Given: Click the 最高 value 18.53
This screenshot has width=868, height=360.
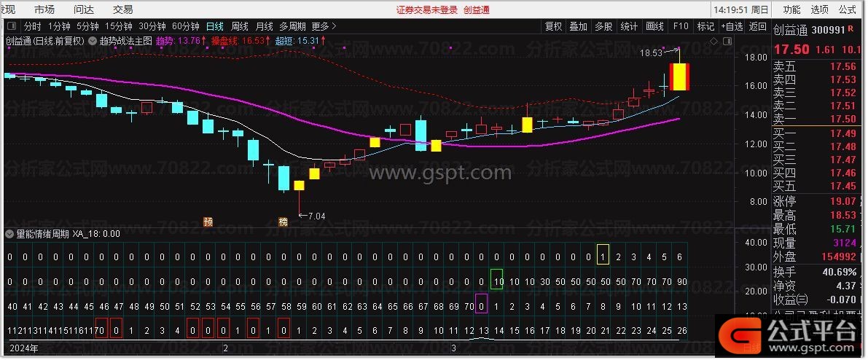Looking at the screenshot, I should [842, 215].
